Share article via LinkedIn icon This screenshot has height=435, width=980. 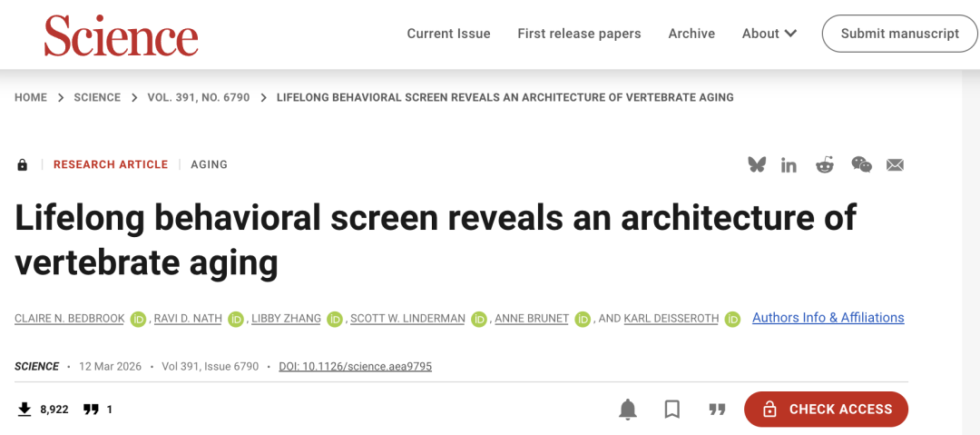tap(789, 164)
